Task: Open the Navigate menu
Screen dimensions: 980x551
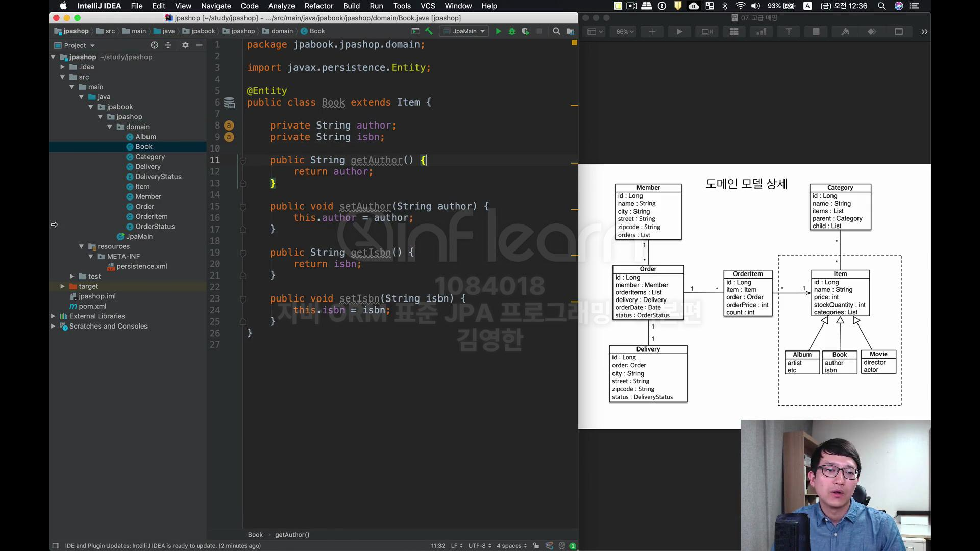Action: 215,6
